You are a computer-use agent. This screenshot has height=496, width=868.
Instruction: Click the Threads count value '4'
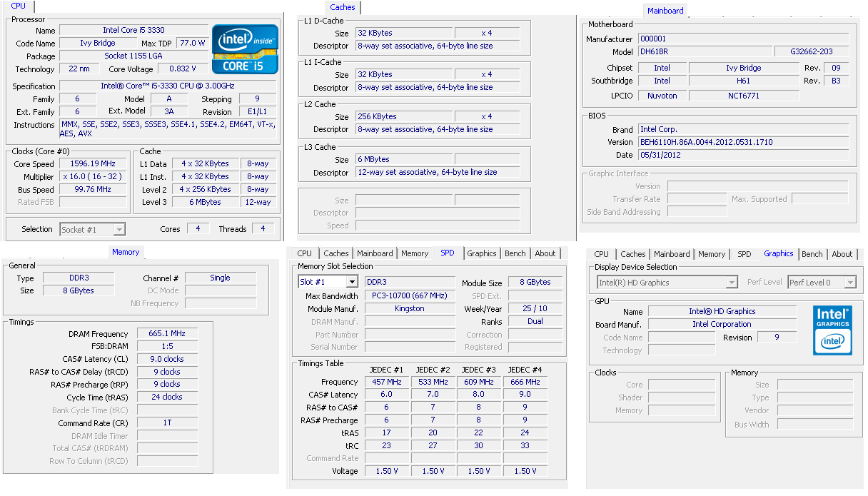pos(263,228)
